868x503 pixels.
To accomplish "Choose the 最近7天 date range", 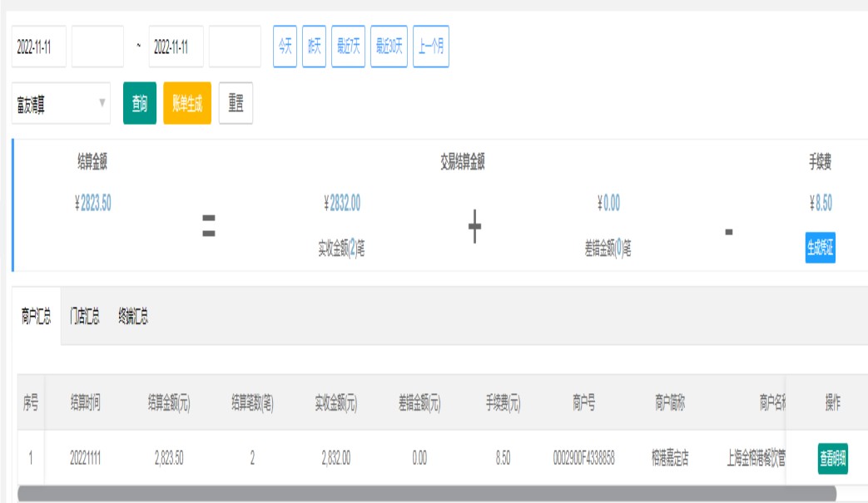I will (x=348, y=47).
